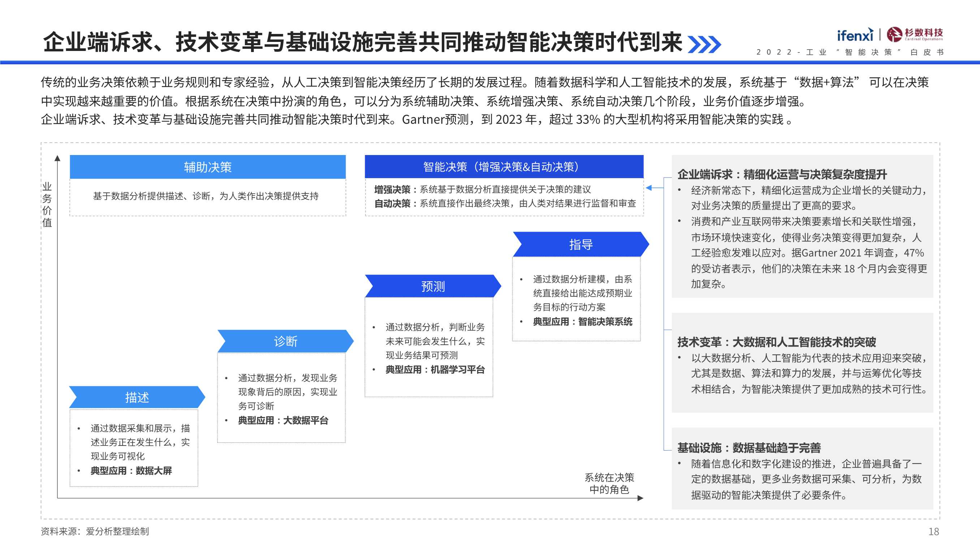Click heading 基础设施：数据基础趋于完善
Viewport: 980px width, 559px height.
pyautogui.click(x=749, y=448)
